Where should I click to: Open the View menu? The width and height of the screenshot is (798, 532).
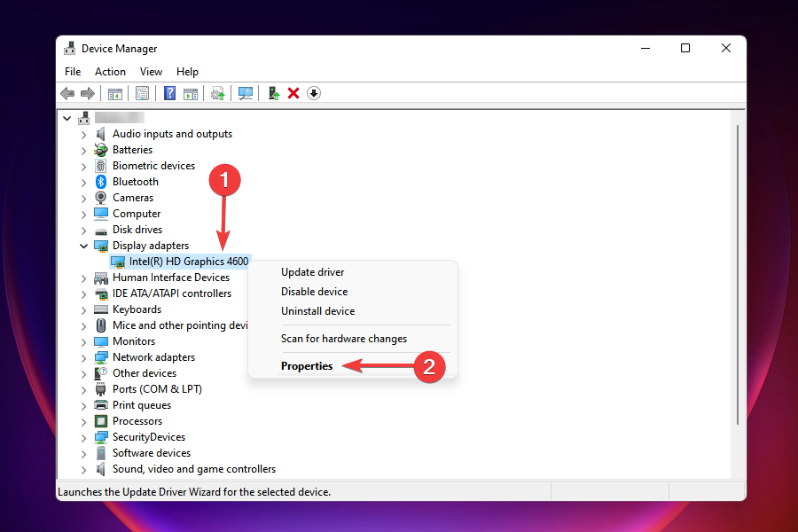click(x=151, y=72)
